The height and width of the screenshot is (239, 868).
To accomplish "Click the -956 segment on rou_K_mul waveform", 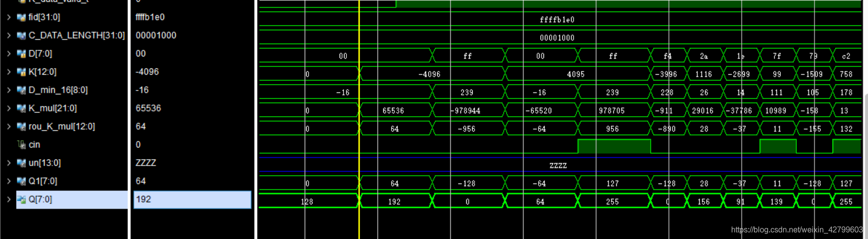I will tap(469, 129).
